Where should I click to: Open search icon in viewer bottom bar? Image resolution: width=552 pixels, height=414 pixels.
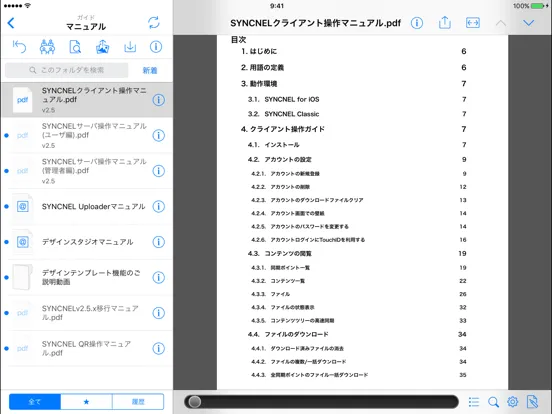(x=493, y=402)
